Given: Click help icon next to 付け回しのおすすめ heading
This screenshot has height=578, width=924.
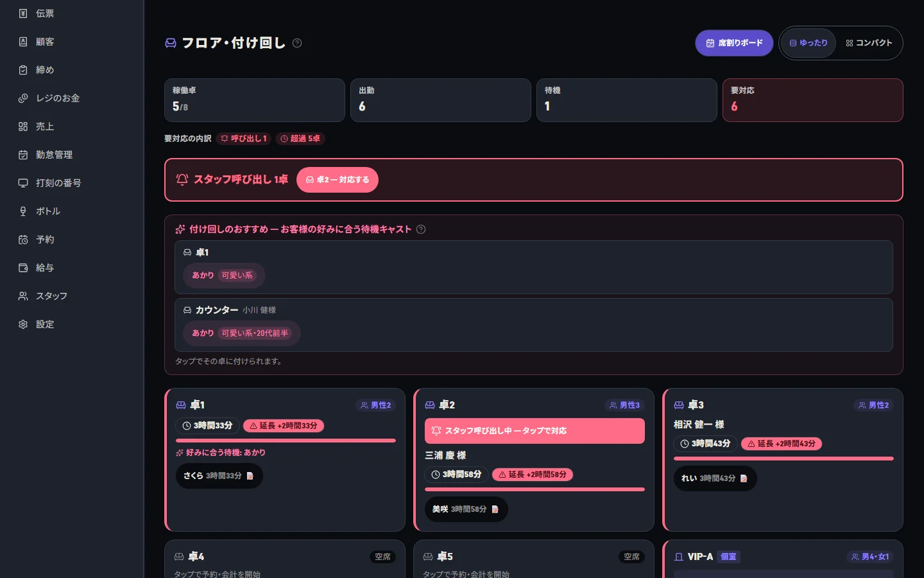Looking at the screenshot, I should (421, 229).
